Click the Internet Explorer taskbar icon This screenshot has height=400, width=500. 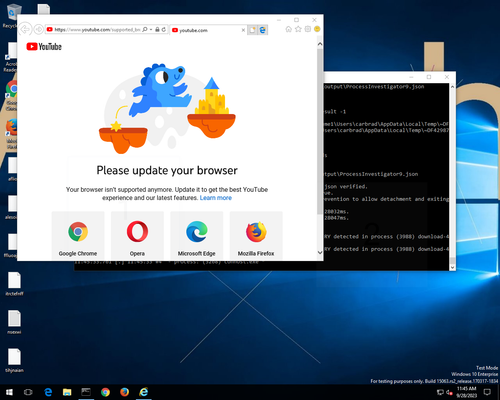click(x=144, y=392)
